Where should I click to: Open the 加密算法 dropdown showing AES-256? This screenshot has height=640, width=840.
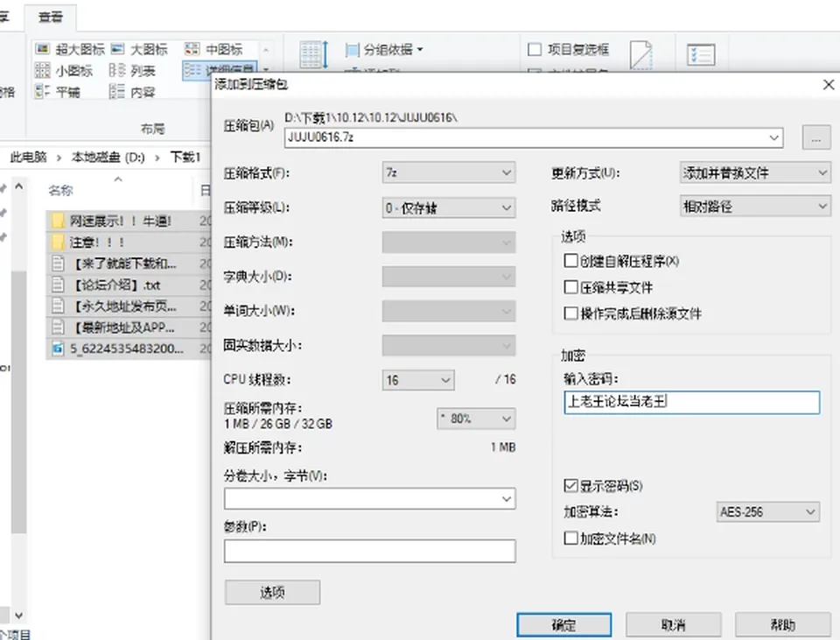pyautogui.click(x=768, y=512)
